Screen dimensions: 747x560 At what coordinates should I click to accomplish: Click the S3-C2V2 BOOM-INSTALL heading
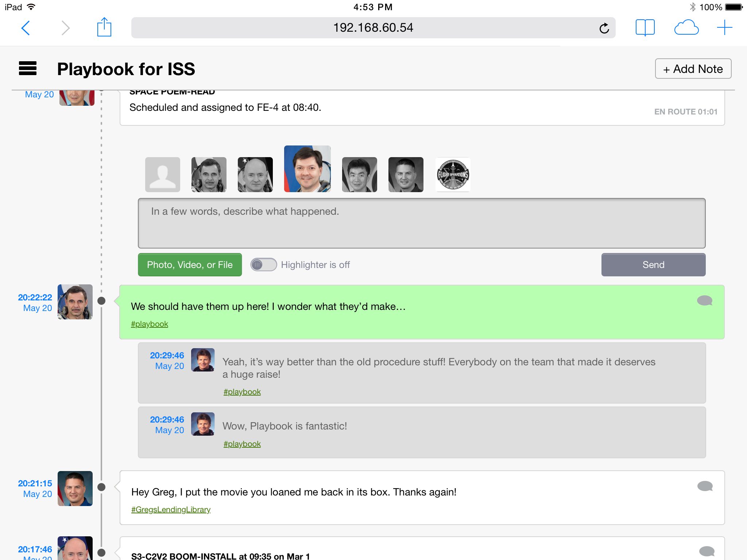[x=220, y=556]
